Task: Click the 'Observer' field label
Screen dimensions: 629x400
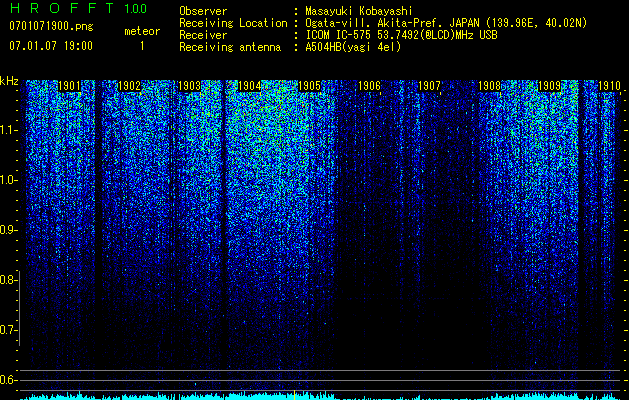Action: click(203, 11)
